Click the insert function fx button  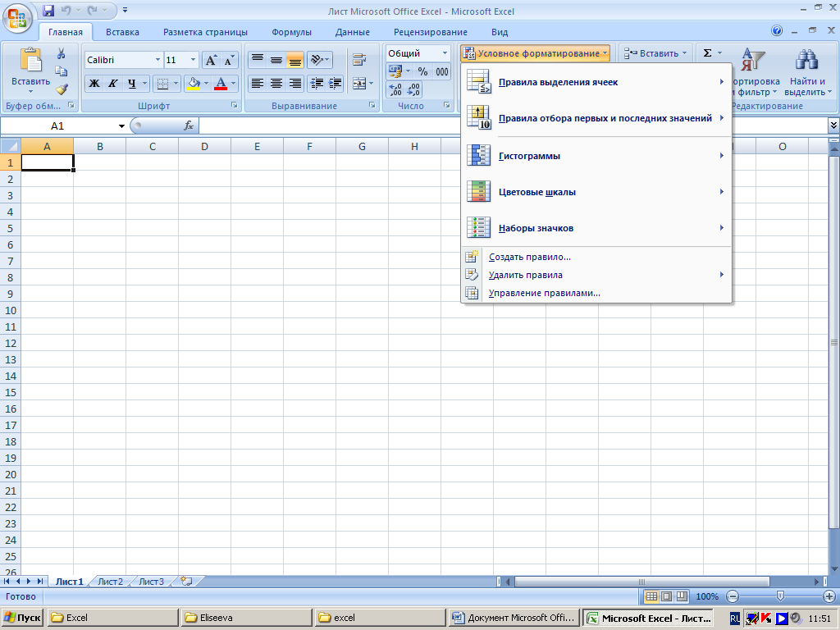(188, 126)
